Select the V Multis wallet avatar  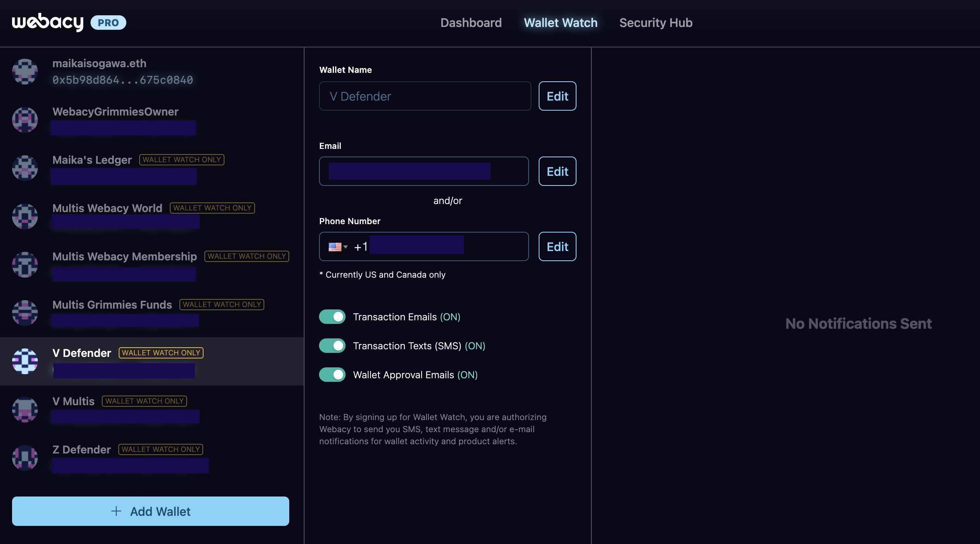(x=25, y=410)
